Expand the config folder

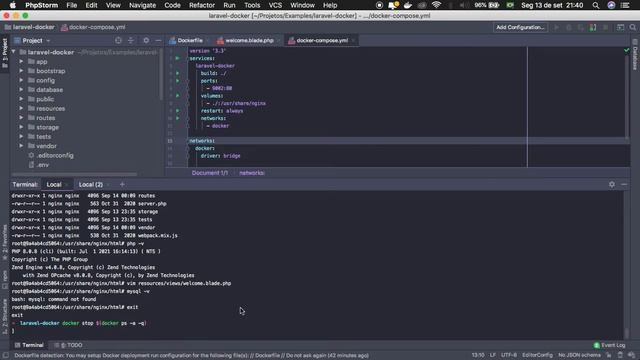pos(21,80)
